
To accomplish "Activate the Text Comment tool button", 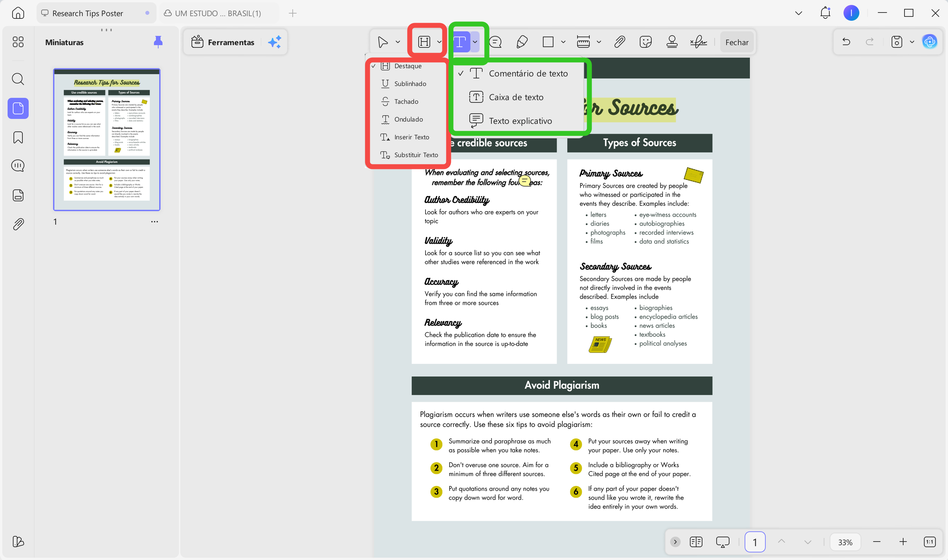I will [x=460, y=42].
